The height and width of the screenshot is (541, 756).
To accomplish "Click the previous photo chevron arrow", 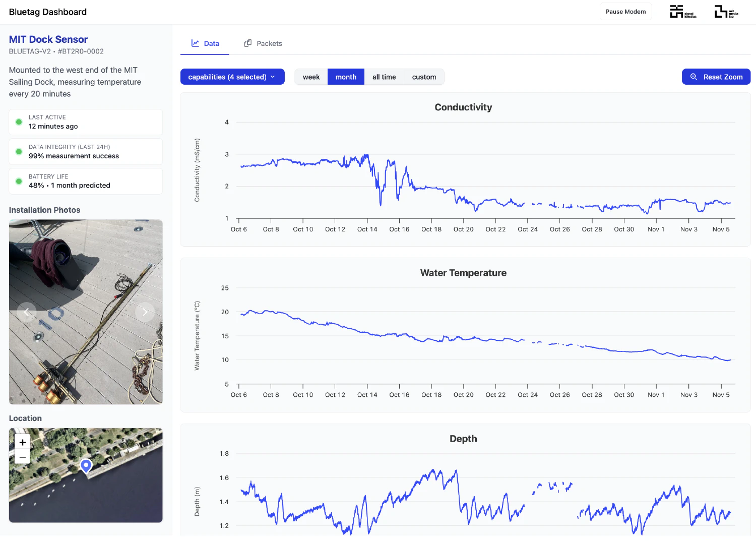I will coord(26,312).
